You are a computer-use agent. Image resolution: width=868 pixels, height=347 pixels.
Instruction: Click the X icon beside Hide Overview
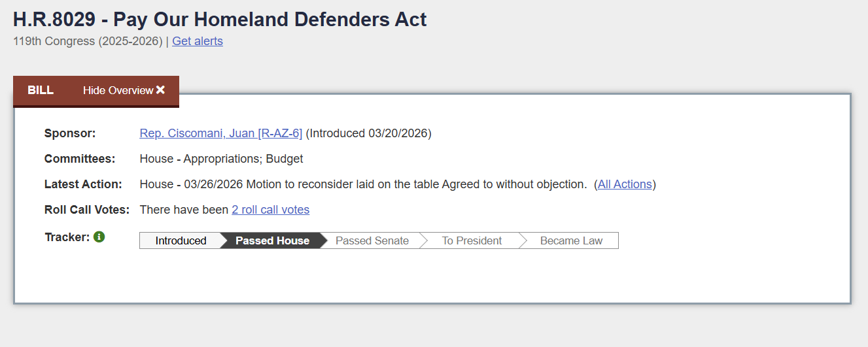coord(160,90)
